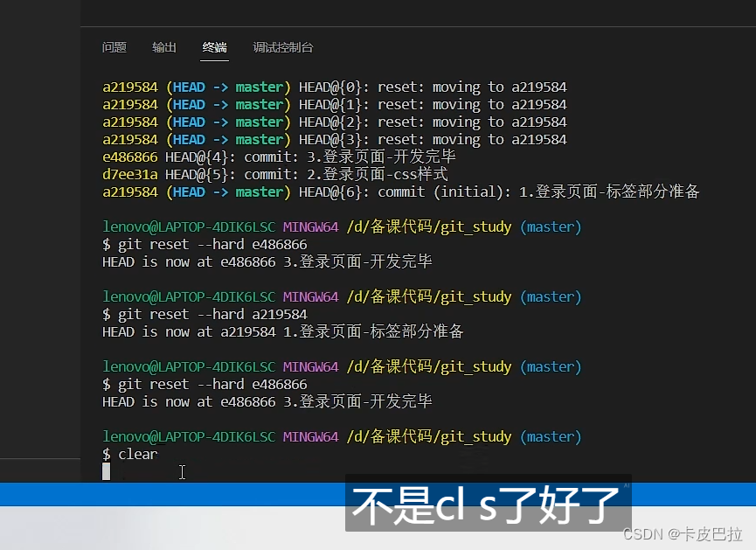Click the HEAD@{3} reflog line
This screenshot has height=550, width=756.
(335, 139)
